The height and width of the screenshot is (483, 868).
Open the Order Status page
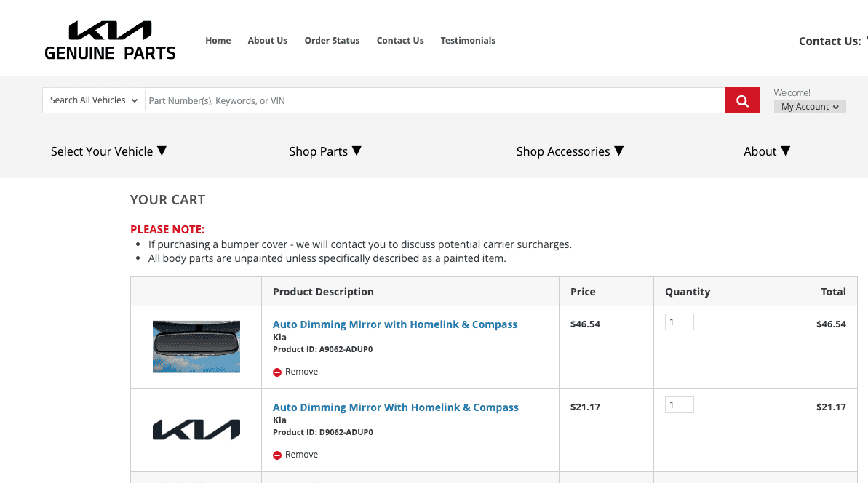[x=333, y=41]
